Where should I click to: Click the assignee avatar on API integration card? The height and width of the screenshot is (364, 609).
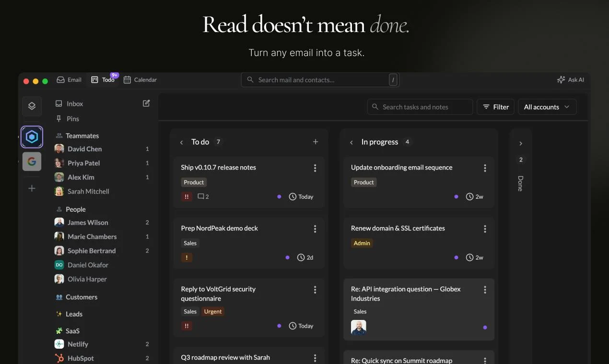pyautogui.click(x=359, y=327)
